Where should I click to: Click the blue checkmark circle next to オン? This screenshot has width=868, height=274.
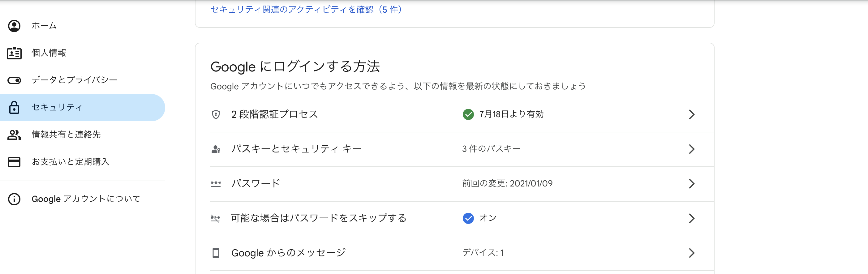468,218
